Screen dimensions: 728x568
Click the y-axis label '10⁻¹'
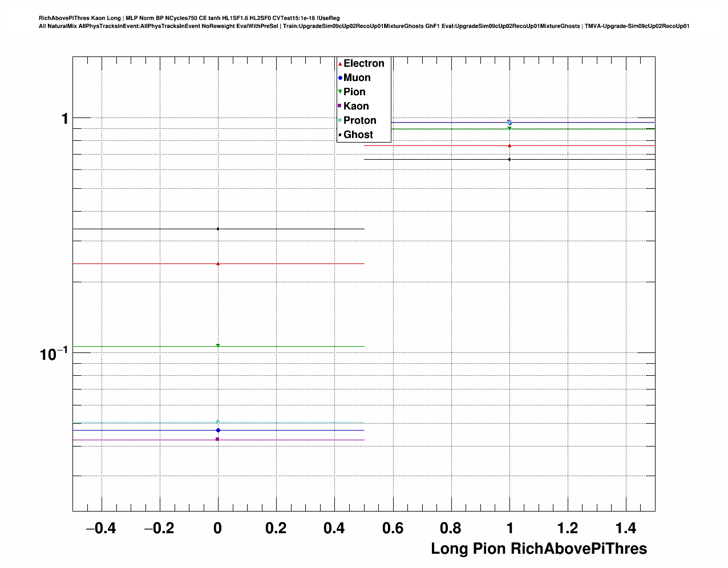(54, 354)
